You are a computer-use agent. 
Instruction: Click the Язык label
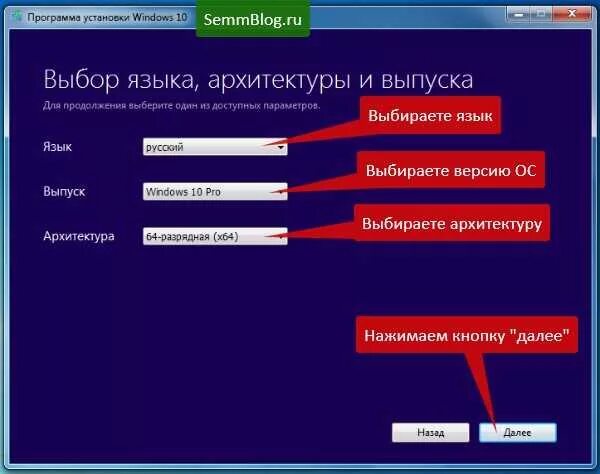pyautogui.click(x=57, y=147)
